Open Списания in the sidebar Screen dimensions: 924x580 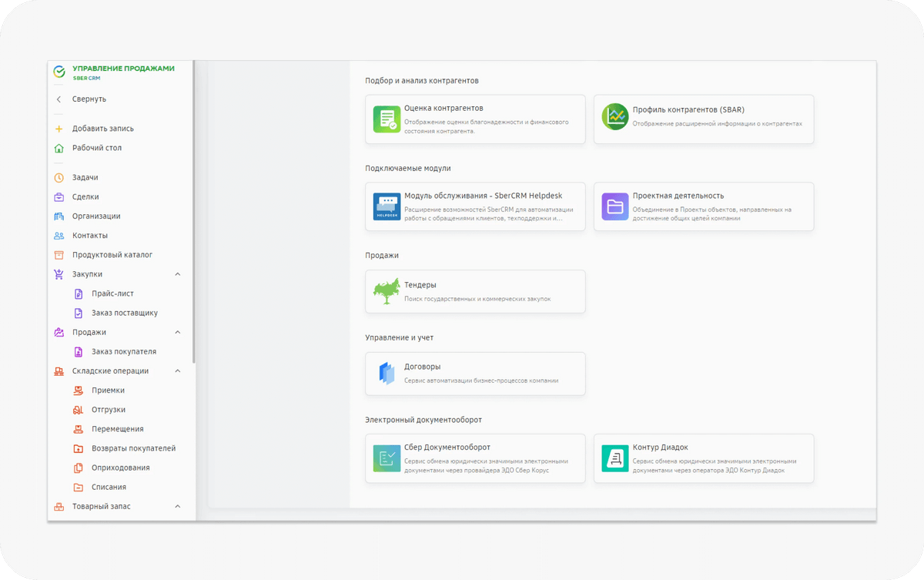[109, 487]
